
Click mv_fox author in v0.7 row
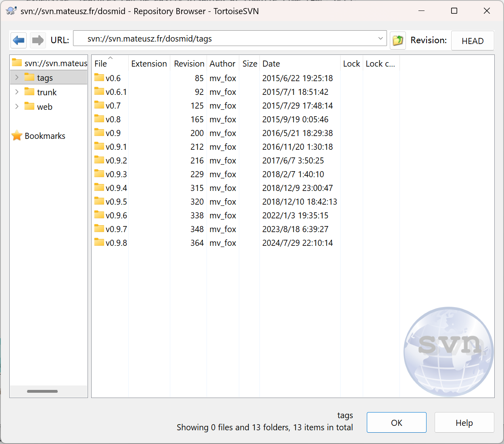pyautogui.click(x=223, y=105)
